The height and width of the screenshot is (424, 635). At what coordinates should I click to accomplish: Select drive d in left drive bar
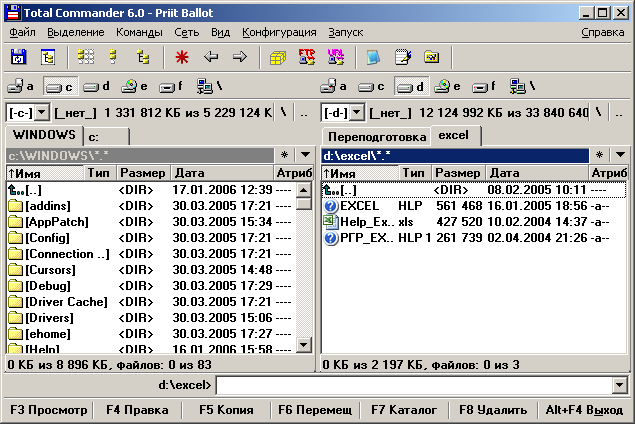click(96, 86)
